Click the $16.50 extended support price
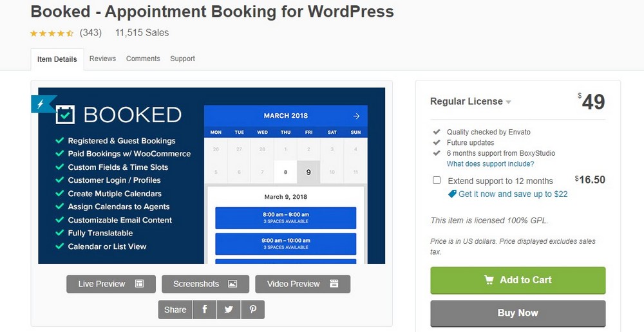Screen dimensions: 644x332 [x=590, y=180]
